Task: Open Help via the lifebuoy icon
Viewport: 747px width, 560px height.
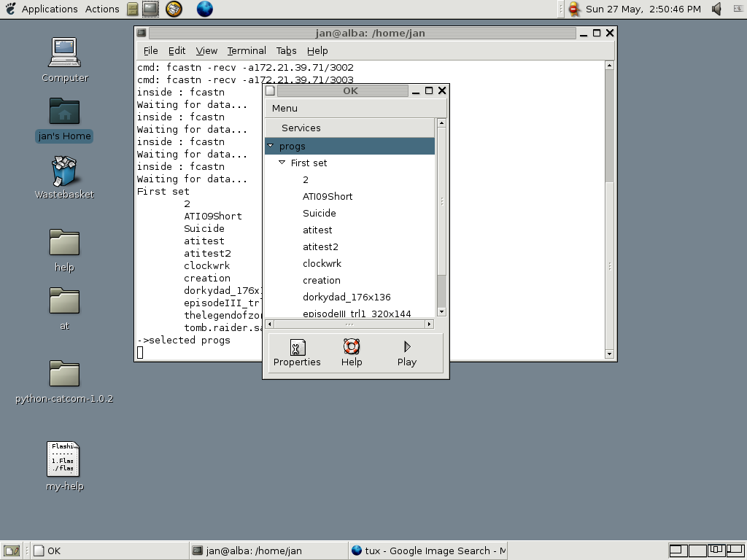Action: click(352, 347)
